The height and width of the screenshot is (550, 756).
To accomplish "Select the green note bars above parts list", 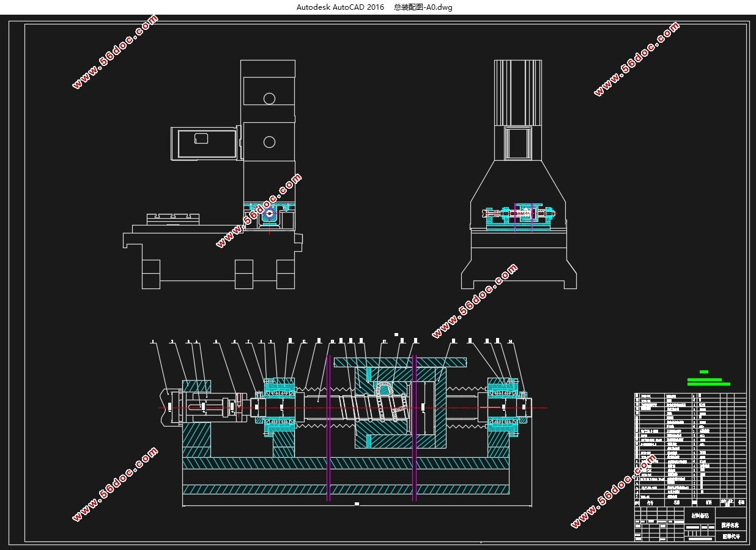I will (x=708, y=379).
